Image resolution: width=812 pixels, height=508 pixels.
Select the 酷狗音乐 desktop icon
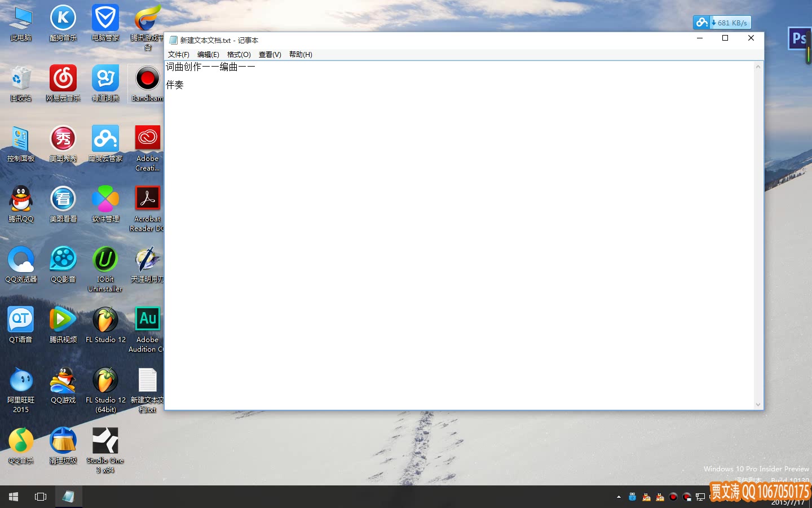pyautogui.click(x=63, y=24)
